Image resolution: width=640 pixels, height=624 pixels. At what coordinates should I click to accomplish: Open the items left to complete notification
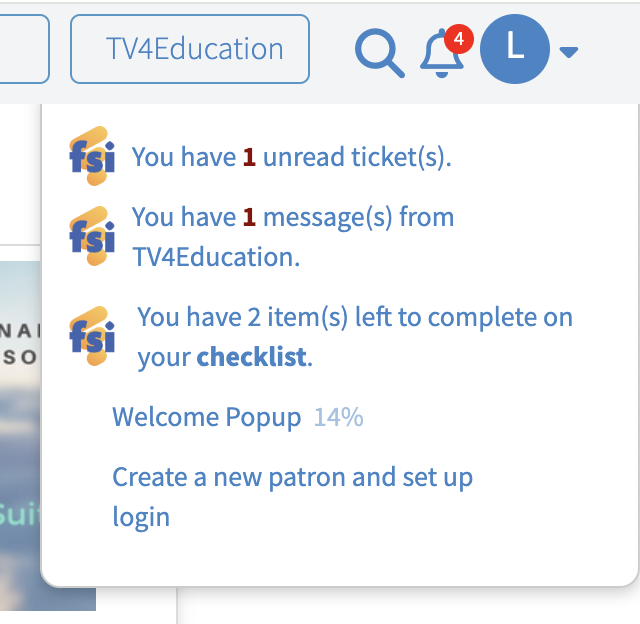[355, 337]
